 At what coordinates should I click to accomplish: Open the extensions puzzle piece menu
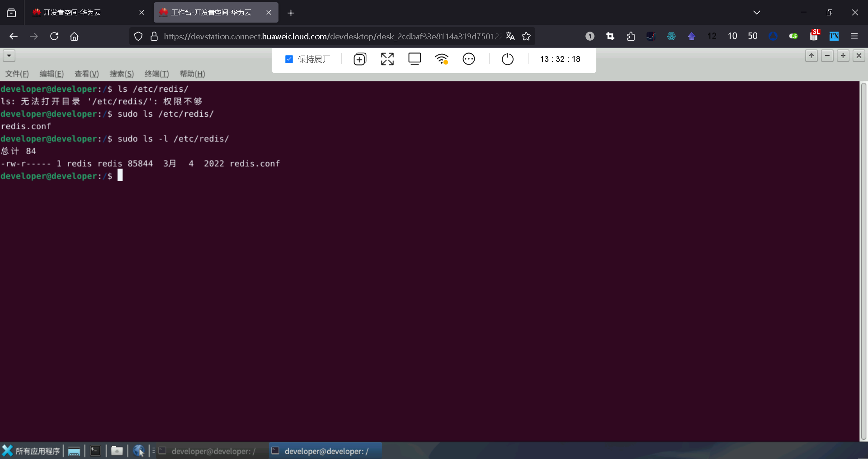pyautogui.click(x=631, y=36)
